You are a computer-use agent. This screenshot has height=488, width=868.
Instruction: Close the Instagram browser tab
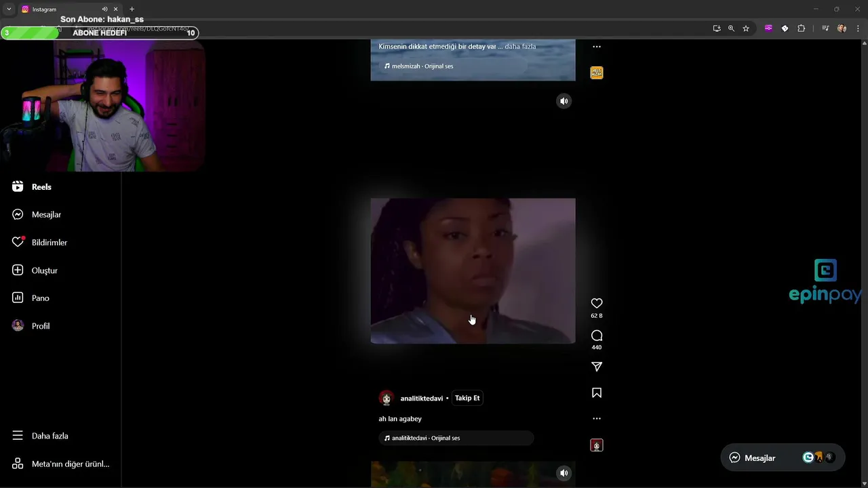point(116,9)
